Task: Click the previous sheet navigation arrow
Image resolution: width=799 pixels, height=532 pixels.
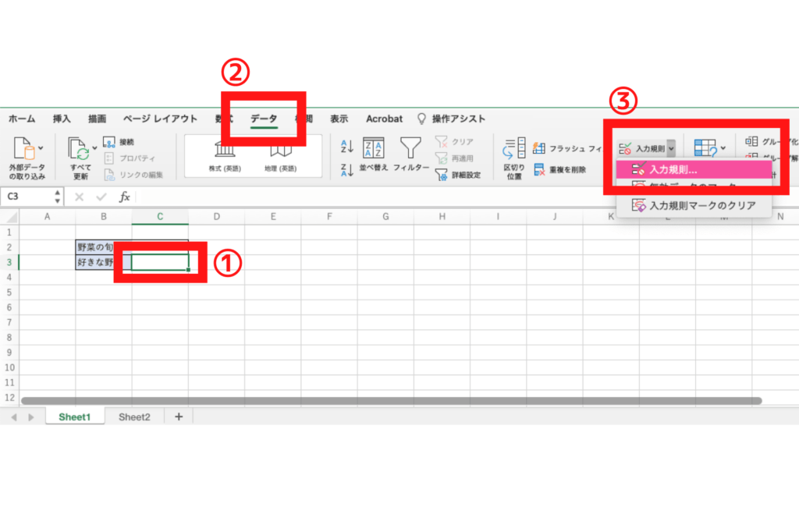Action: (14, 417)
